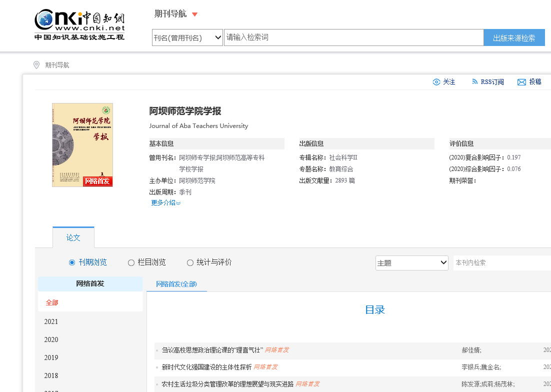
Task: Select the 刊期浏览 radio button
Action: (x=72, y=262)
